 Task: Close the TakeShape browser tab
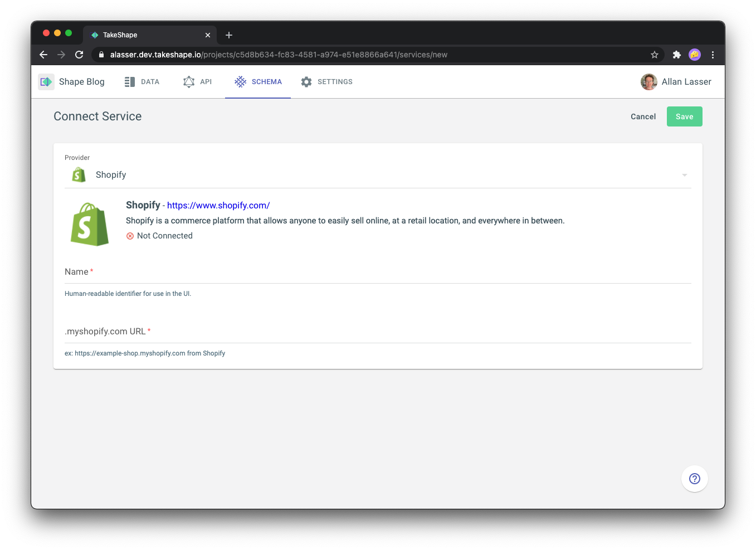click(x=208, y=35)
